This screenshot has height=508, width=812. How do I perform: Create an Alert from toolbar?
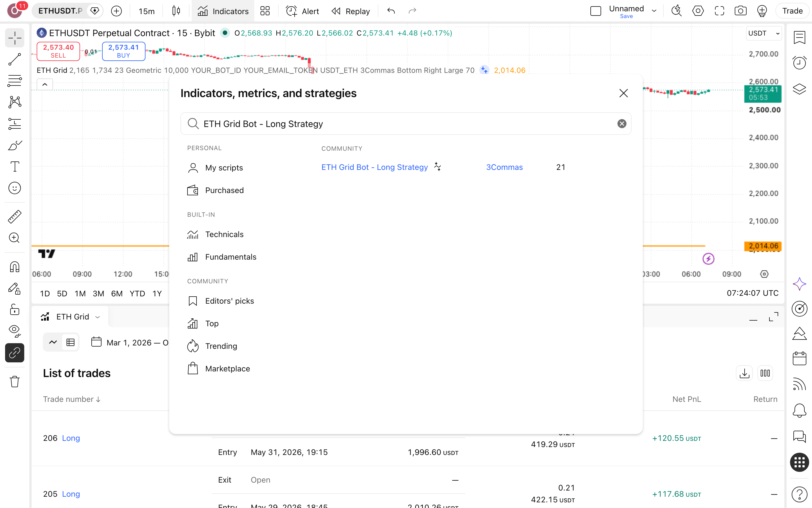pos(302,11)
